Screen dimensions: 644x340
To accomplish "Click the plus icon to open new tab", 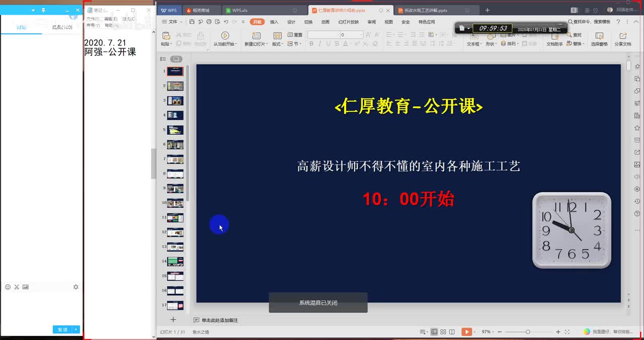I will (487, 10).
